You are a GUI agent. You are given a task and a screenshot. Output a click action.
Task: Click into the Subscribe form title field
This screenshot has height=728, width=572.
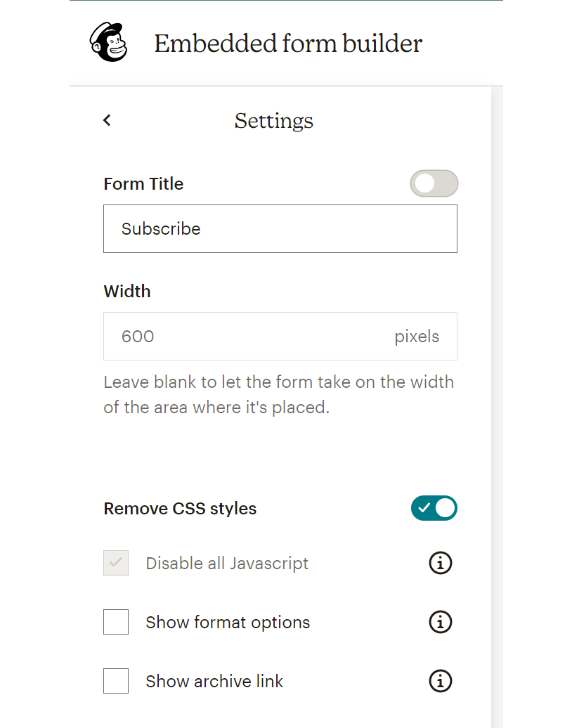pyautogui.click(x=280, y=229)
